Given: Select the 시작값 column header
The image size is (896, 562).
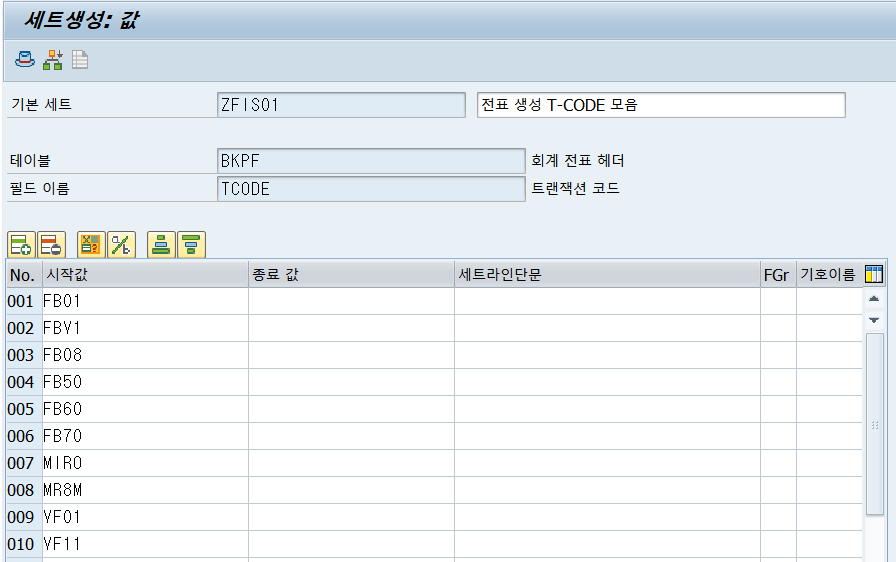Looking at the screenshot, I should [145, 275].
